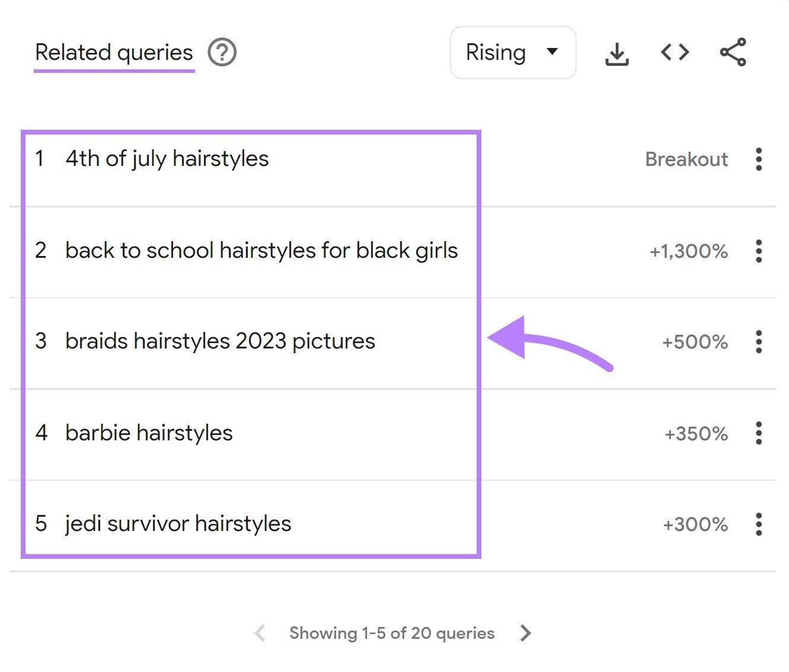Click the embed code icon

(x=674, y=52)
